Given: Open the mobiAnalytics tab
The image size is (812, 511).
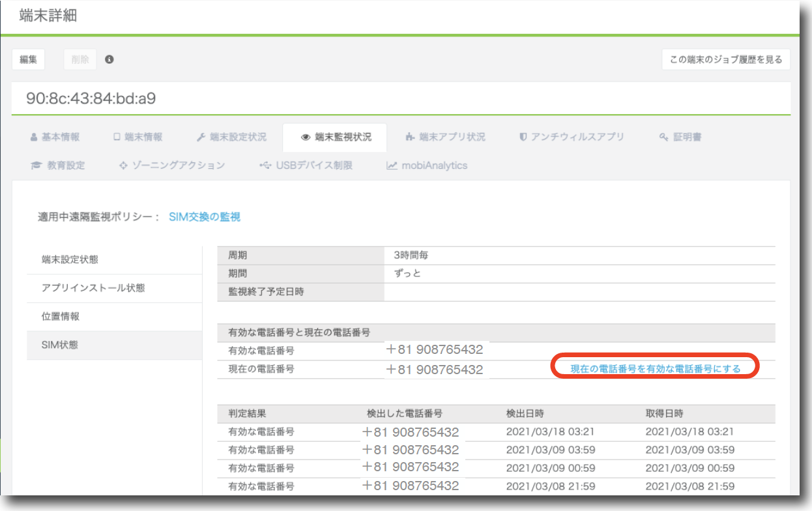Looking at the screenshot, I should tap(427, 166).
